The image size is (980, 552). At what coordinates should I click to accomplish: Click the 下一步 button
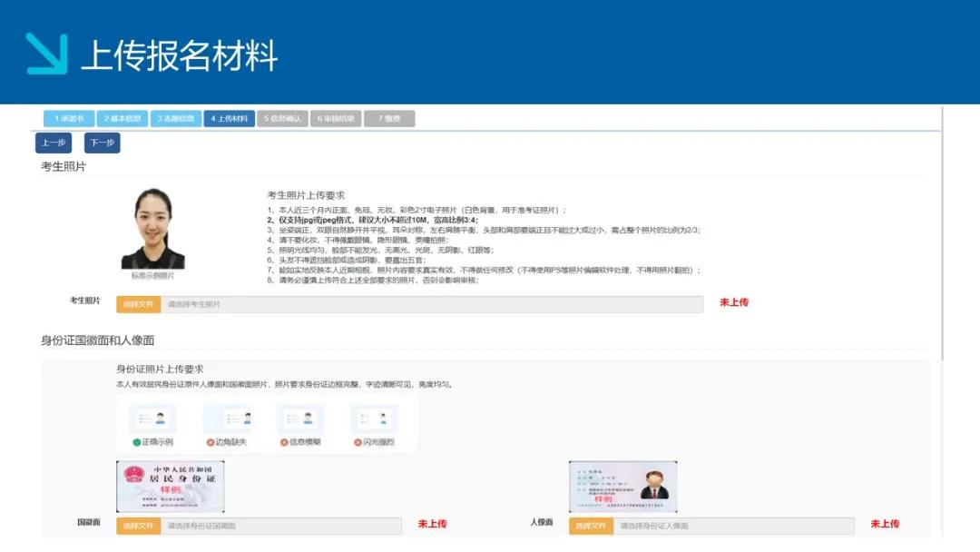[103, 143]
